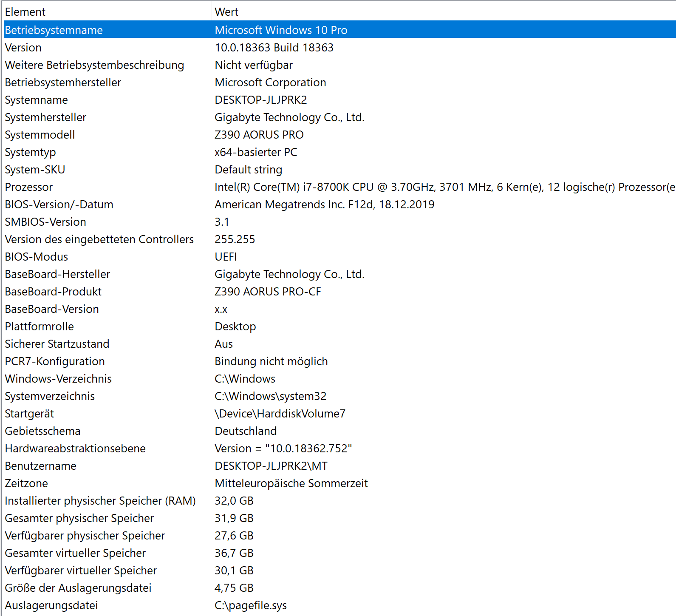Image resolution: width=676 pixels, height=616 pixels.
Task: Select the BaseBoard-Version row
Action: point(339,309)
